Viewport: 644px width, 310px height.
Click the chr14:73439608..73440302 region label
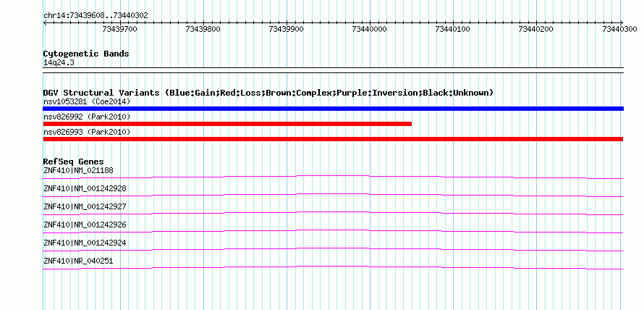(96, 16)
